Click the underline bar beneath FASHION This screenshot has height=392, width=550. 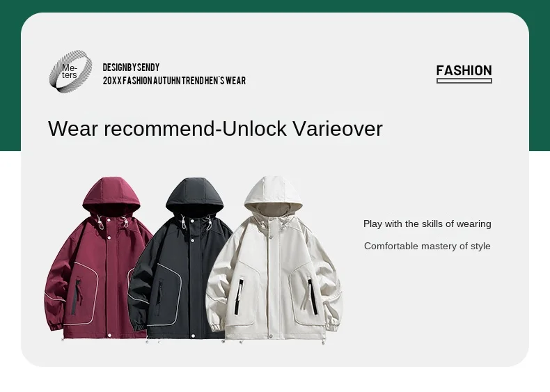pyautogui.click(x=464, y=81)
